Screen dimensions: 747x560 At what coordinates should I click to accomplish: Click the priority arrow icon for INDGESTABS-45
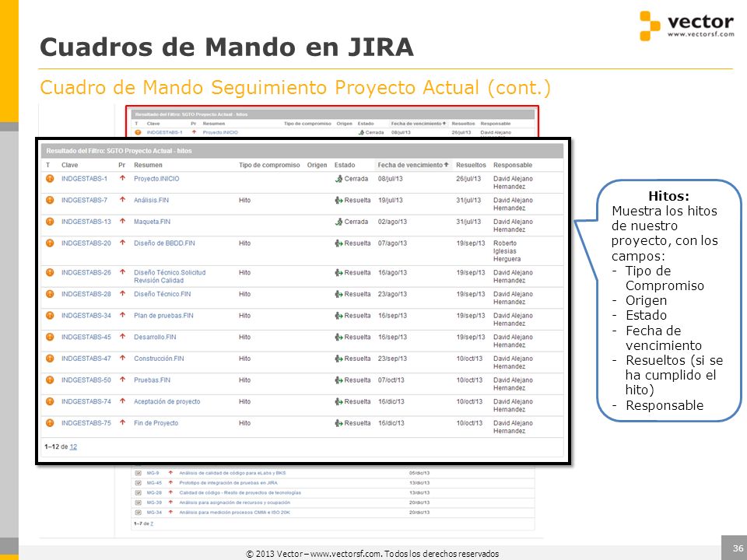tap(122, 336)
